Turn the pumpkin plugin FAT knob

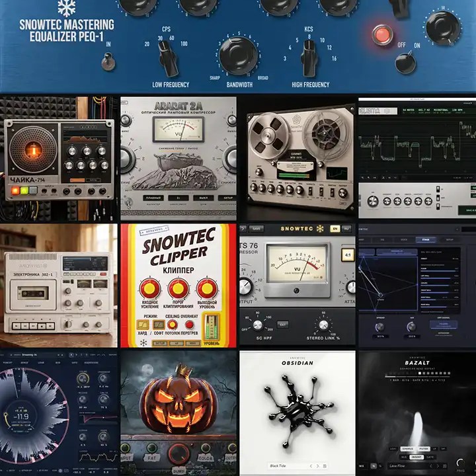coord(152,449)
